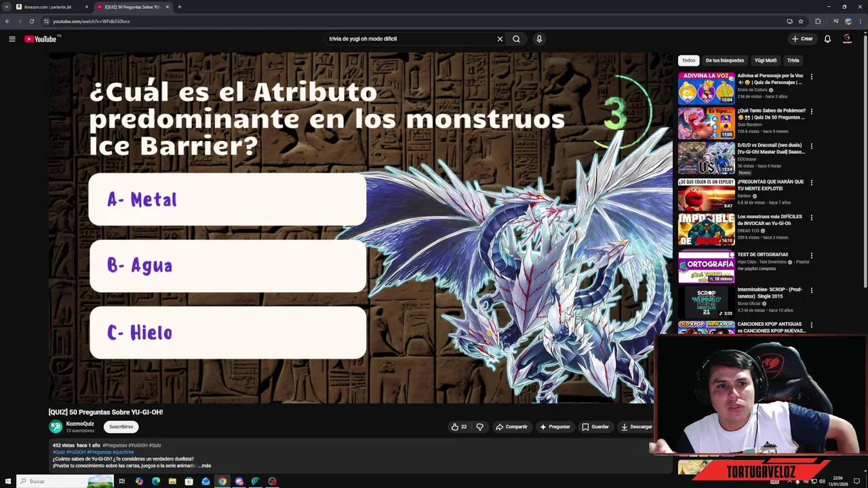
Task: Start voice search with microphone icon
Action: pyautogui.click(x=539, y=39)
